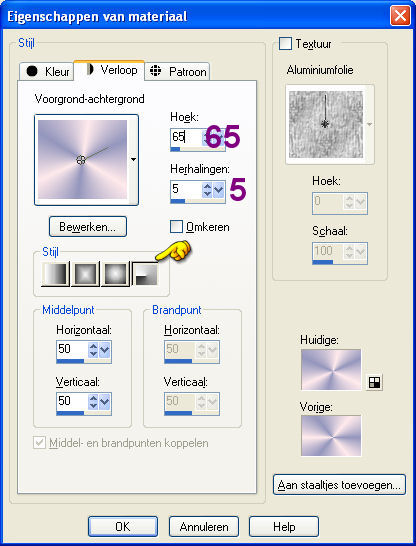
Task: Increase Herhalingen value with up arrow
Action: pyautogui.click(x=207, y=186)
